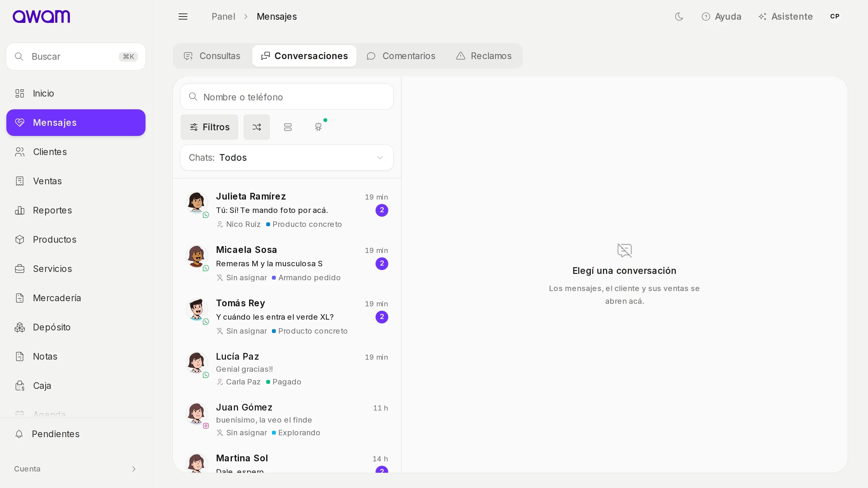This screenshot has width=868, height=488.
Task: Open the hamburger menu icon
Action: click(x=183, y=17)
